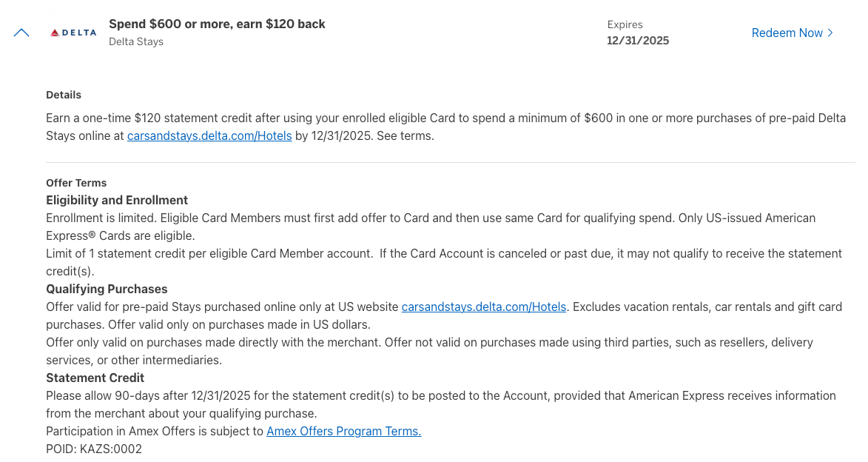Click the "Enrollment is limited" sentence
The image size is (868, 462).
point(101,218)
